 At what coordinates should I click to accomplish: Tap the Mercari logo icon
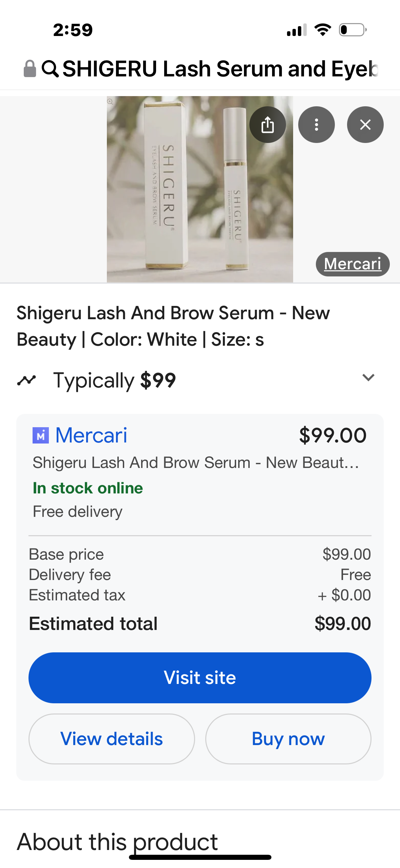[x=41, y=435]
